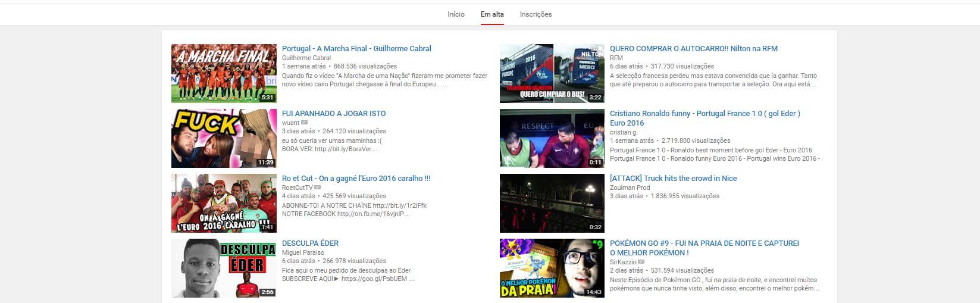Click the Pokémon GO praia thumbnail
The height and width of the screenshot is (303, 980).
(x=552, y=268)
